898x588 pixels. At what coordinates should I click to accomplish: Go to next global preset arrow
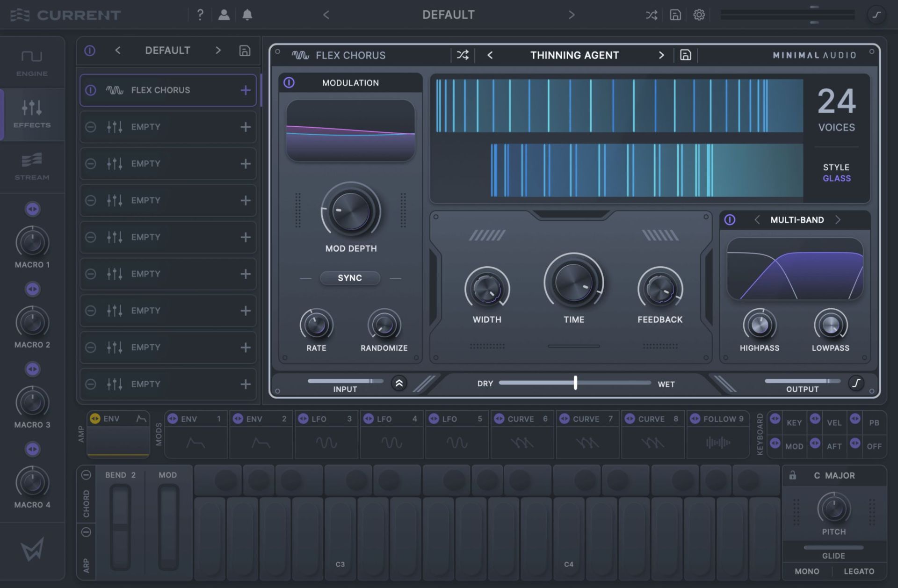tap(572, 15)
